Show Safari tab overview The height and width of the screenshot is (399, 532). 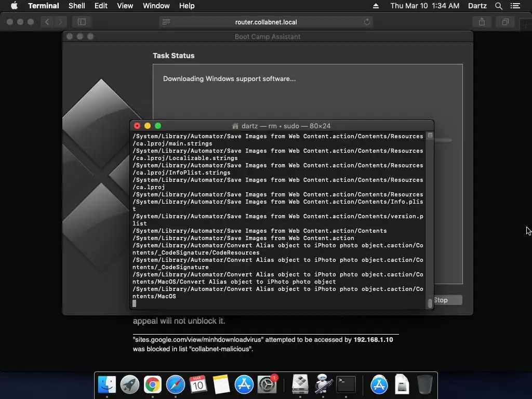[x=505, y=22]
